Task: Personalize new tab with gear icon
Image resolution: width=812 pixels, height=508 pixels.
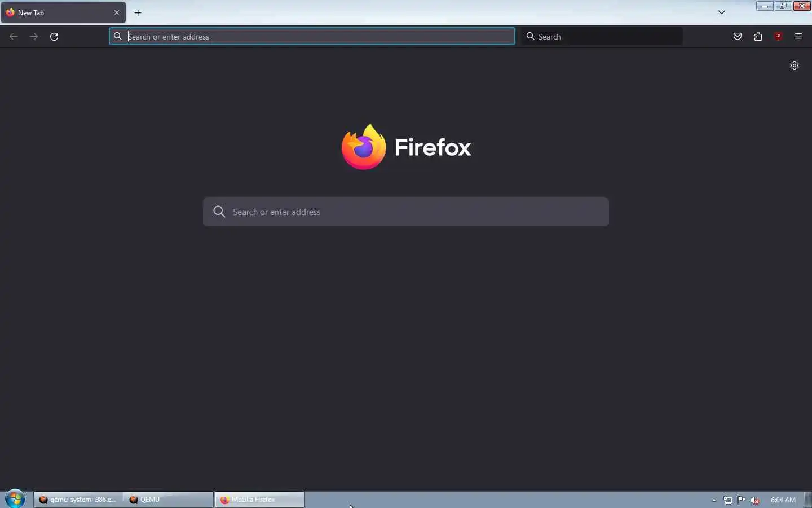Action: pos(795,65)
